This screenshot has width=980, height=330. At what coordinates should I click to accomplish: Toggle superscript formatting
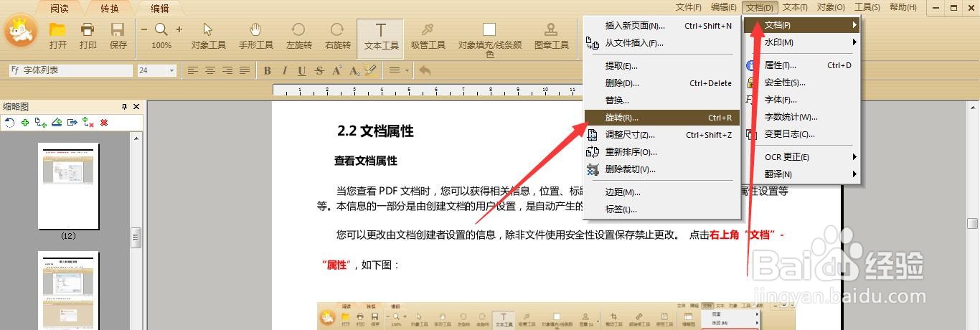(336, 70)
